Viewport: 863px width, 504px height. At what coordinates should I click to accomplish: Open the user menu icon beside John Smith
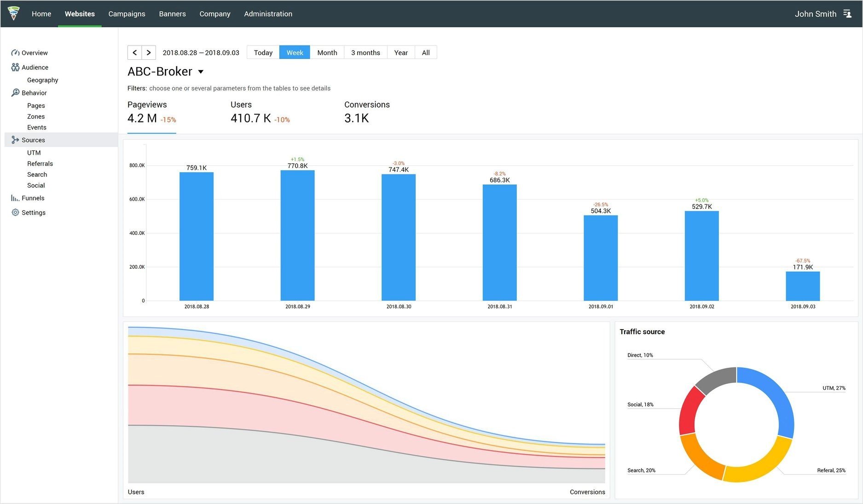847,14
